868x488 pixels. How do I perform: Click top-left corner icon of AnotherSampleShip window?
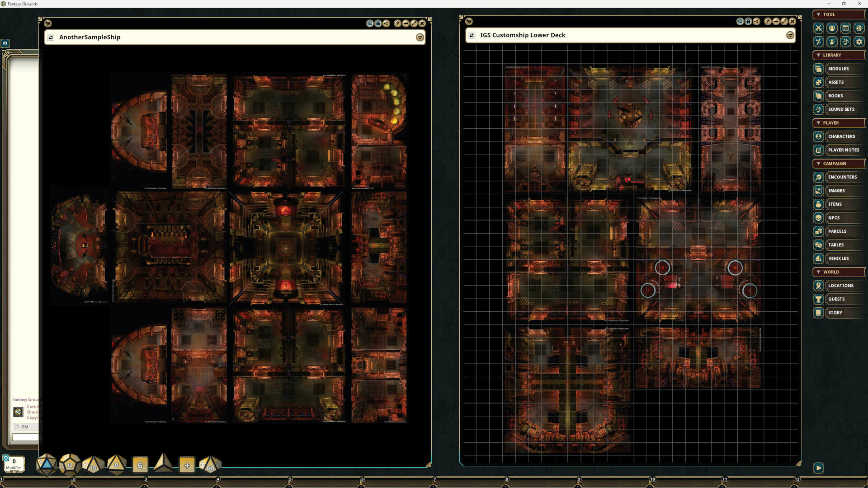(x=48, y=23)
